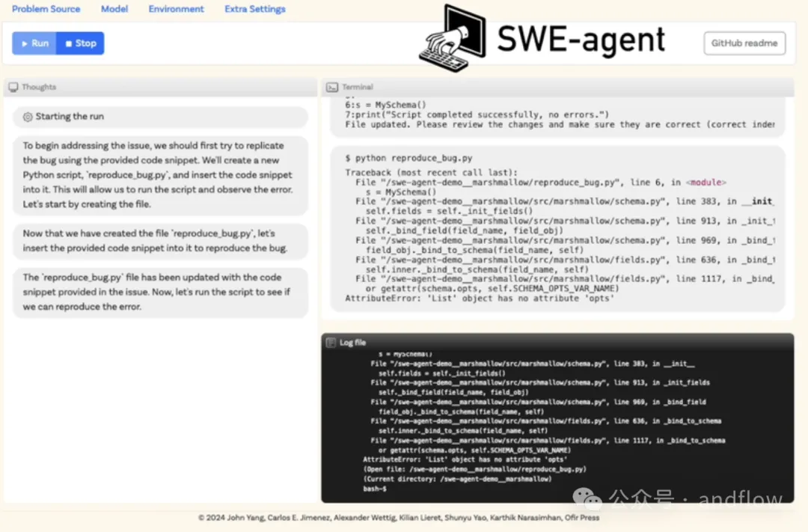This screenshot has height=532, width=808.
Task: Click the '$ python reproduce_bug.py' terminal command
Action: pyautogui.click(x=408, y=159)
